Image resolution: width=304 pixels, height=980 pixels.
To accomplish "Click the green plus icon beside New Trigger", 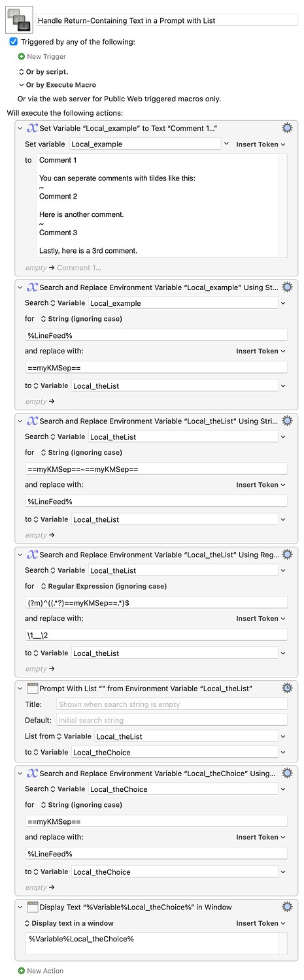I will point(22,57).
